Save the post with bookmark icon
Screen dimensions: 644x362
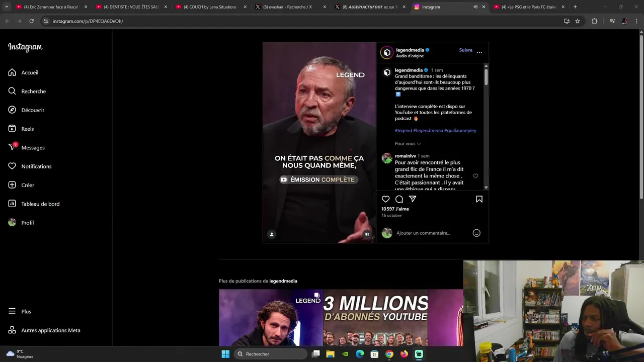[x=479, y=199]
